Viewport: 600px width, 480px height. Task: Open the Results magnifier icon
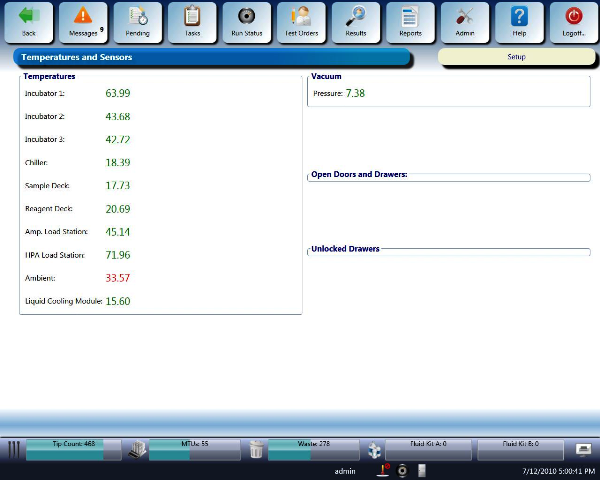(x=356, y=22)
